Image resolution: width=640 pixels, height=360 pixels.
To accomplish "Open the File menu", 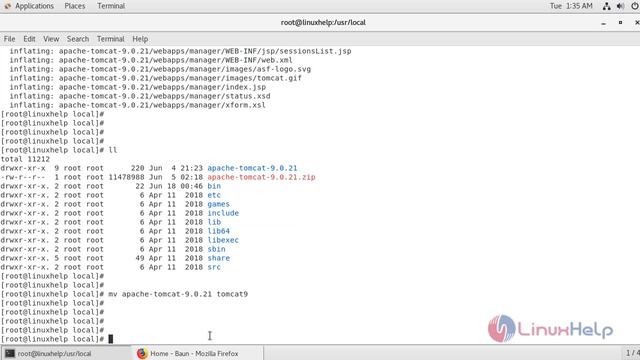I will [9, 39].
